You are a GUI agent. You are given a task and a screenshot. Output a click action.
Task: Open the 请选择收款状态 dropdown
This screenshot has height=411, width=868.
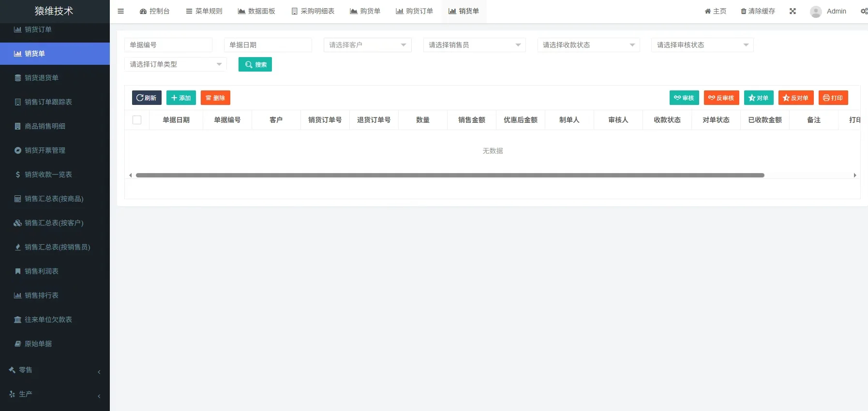589,45
